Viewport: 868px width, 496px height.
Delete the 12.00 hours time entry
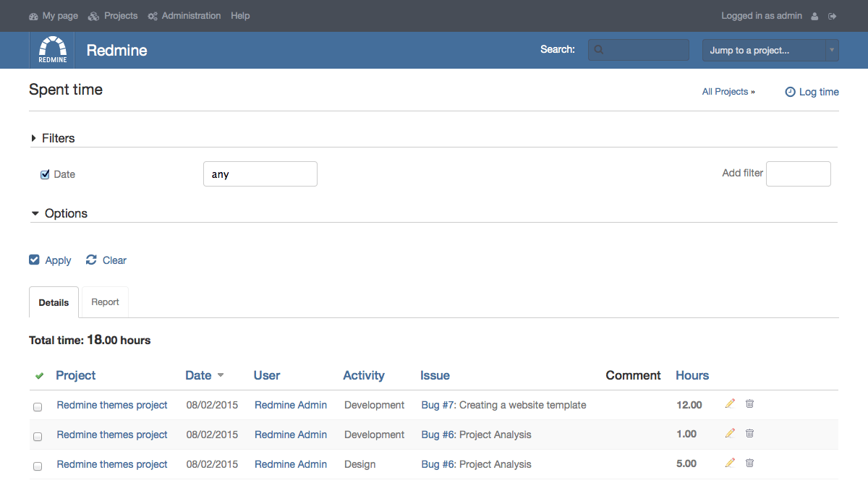point(749,403)
